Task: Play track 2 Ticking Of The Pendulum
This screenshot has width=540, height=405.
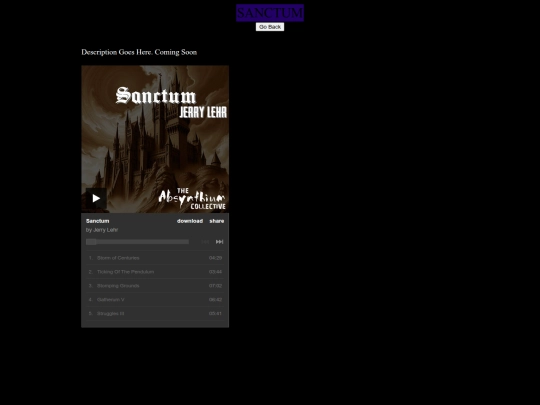Action: tap(155, 272)
